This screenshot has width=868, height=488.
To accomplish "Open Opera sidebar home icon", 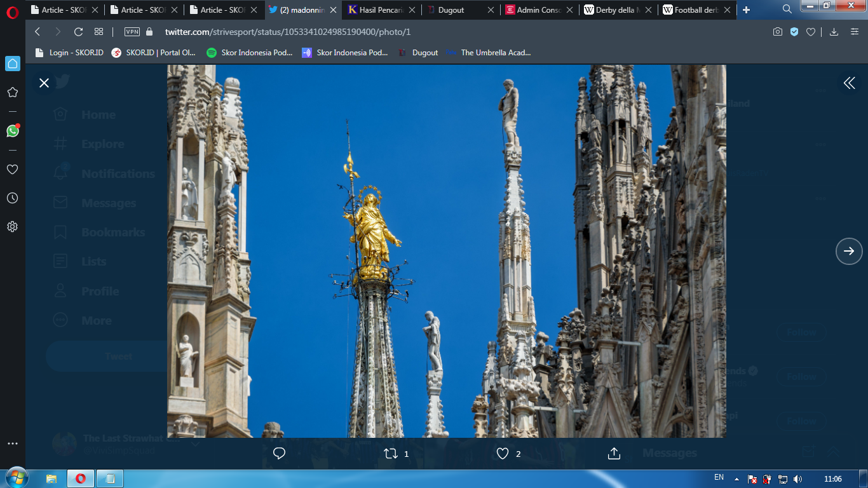I will tap(13, 64).
